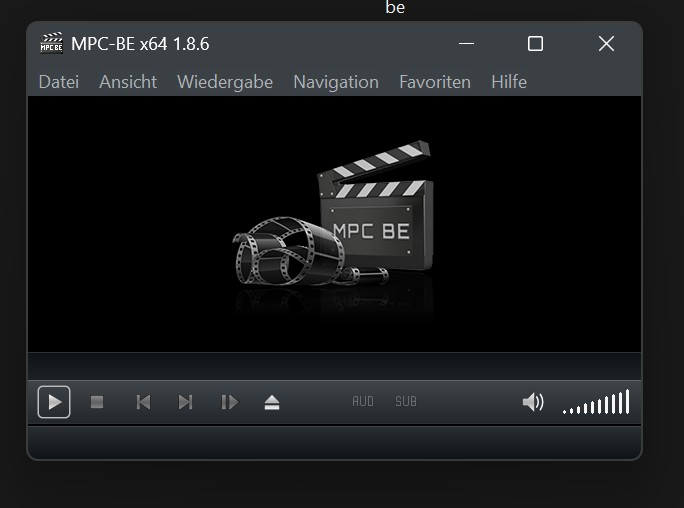This screenshot has height=508, width=684.
Task: Select the SUB subtitle button
Action: tap(406, 401)
